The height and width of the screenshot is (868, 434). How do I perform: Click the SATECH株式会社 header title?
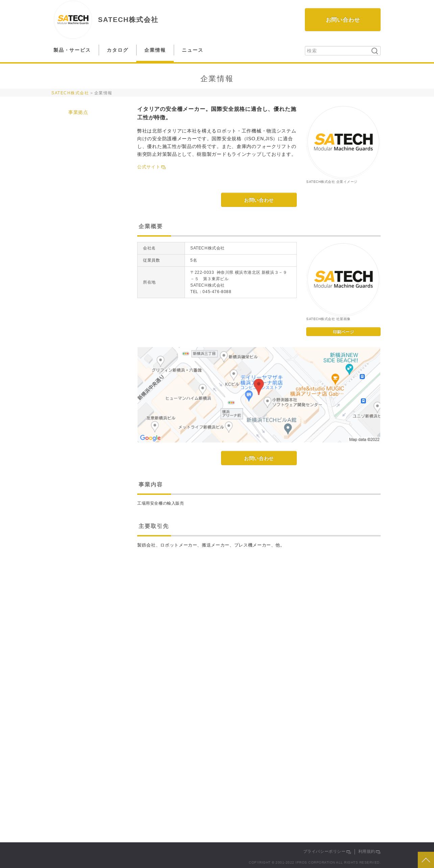pyautogui.click(x=128, y=20)
